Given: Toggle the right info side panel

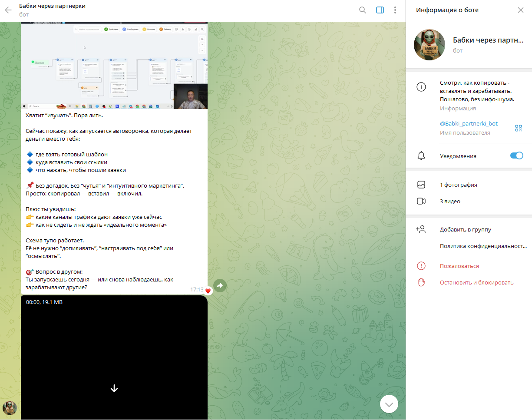Looking at the screenshot, I should click(x=380, y=10).
